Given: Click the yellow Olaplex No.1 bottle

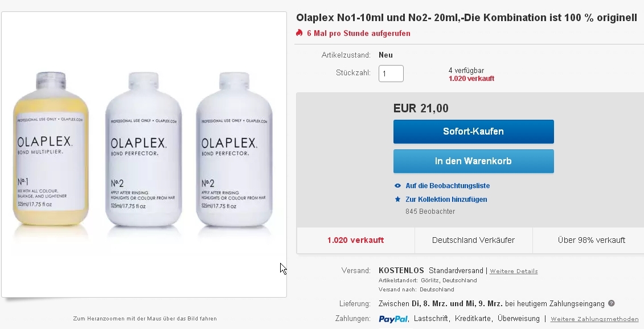Looking at the screenshot, I should (x=51, y=149).
